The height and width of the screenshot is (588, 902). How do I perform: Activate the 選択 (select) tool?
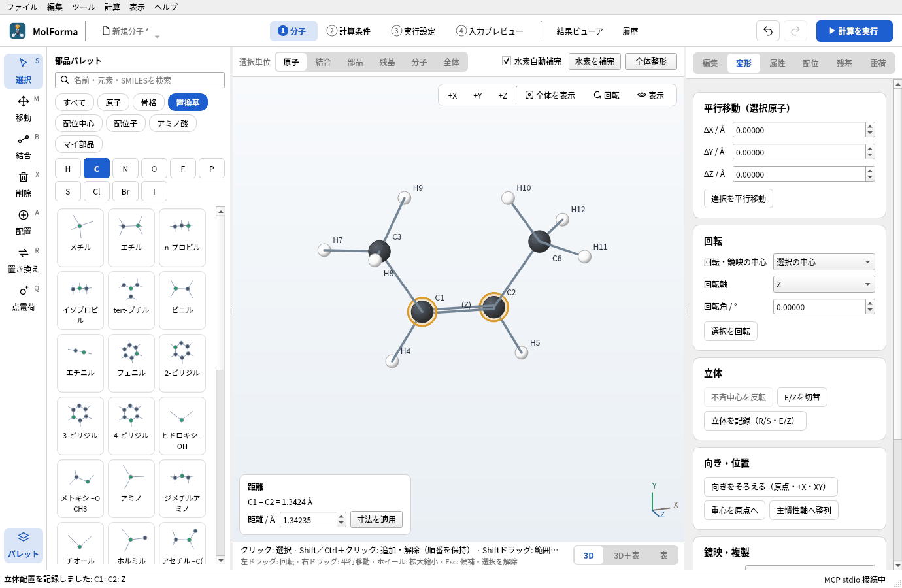point(24,71)
